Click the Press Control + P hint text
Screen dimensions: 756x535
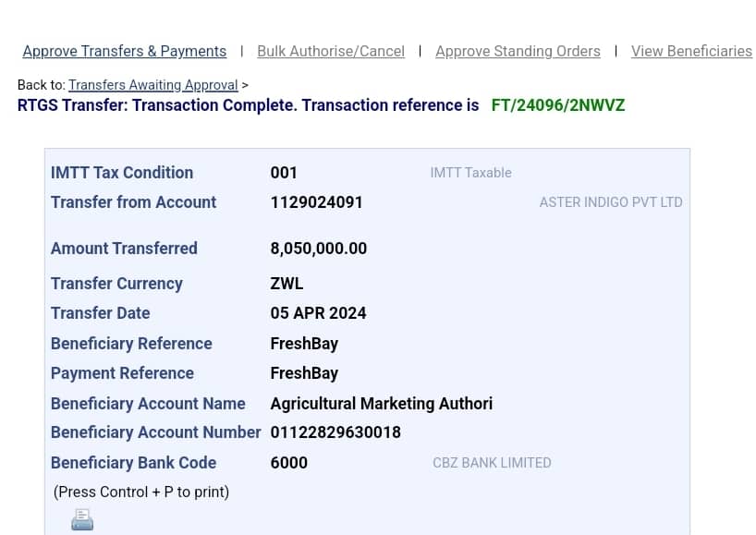[141, 492]
